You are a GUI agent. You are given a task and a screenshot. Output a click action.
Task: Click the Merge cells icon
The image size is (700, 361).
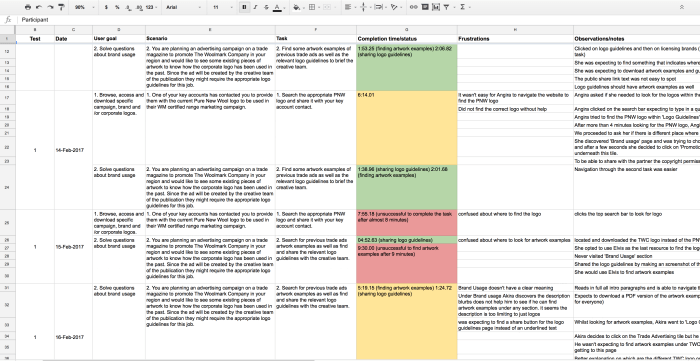tap(327, 7)
